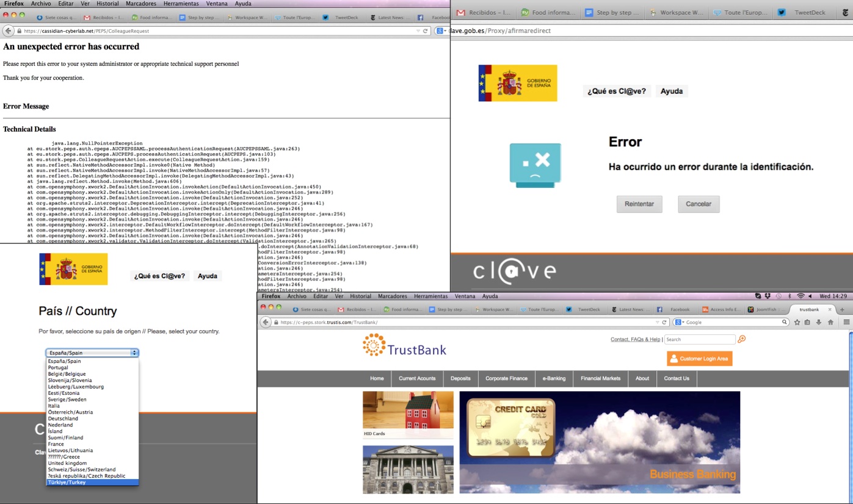Screen dimensions: 853x504
Task: Click the Business Banking credit card banner
Action: point(600,442)
